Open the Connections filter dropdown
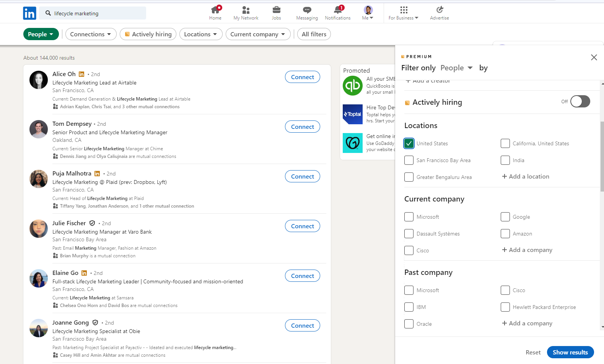Viewport: 604px width, 364px height. (91, 34)
